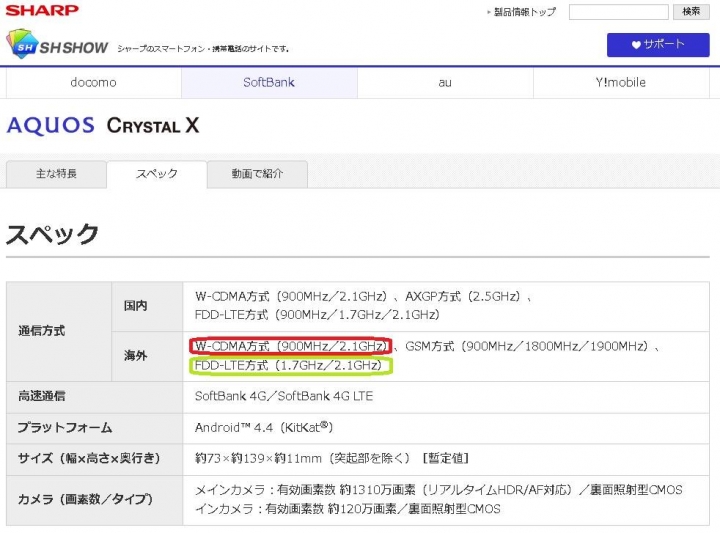720x533 pixels.
Task: Open the 動画で紹介 video tab
Action: pyautogui.click(x=257, y=174)
